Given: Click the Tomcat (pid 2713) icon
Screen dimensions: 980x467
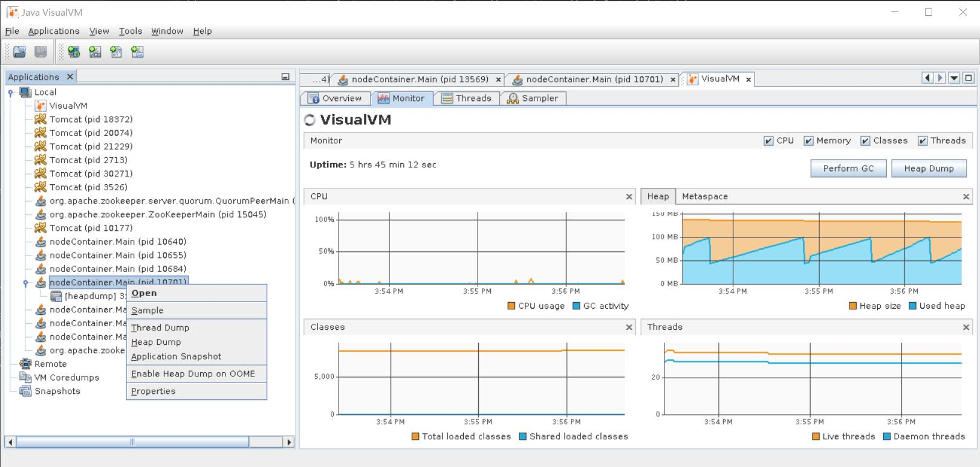Looking at the screenshot, I should tap(41, 160).
